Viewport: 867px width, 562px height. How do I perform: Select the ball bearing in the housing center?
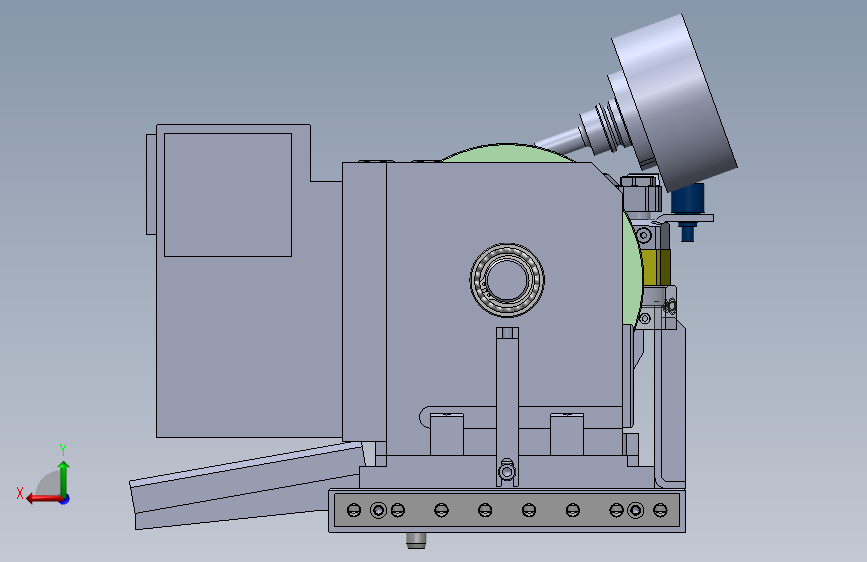coord(507,280)
